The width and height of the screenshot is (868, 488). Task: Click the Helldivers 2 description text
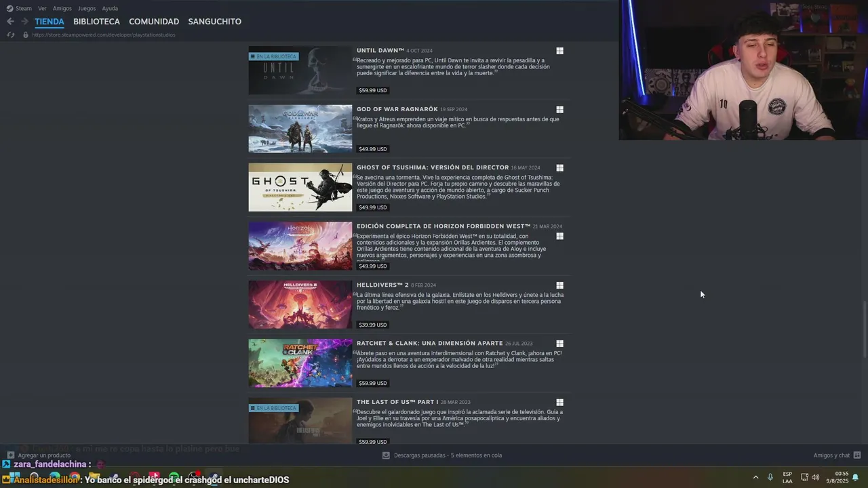458,301
